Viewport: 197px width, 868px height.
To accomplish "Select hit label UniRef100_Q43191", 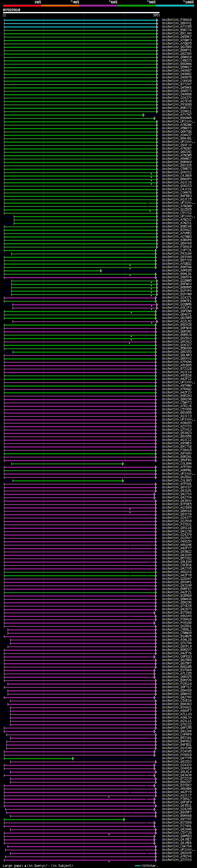I will (x=177, y=491).
